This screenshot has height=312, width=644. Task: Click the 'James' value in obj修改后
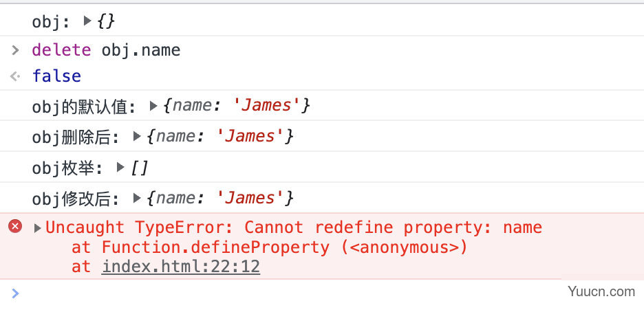pos(250,198)
